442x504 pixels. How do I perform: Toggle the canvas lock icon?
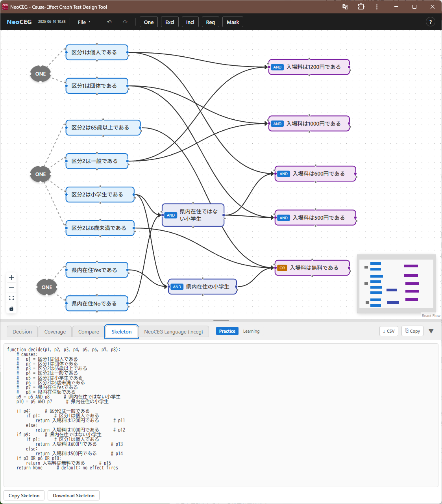point(11,308)
